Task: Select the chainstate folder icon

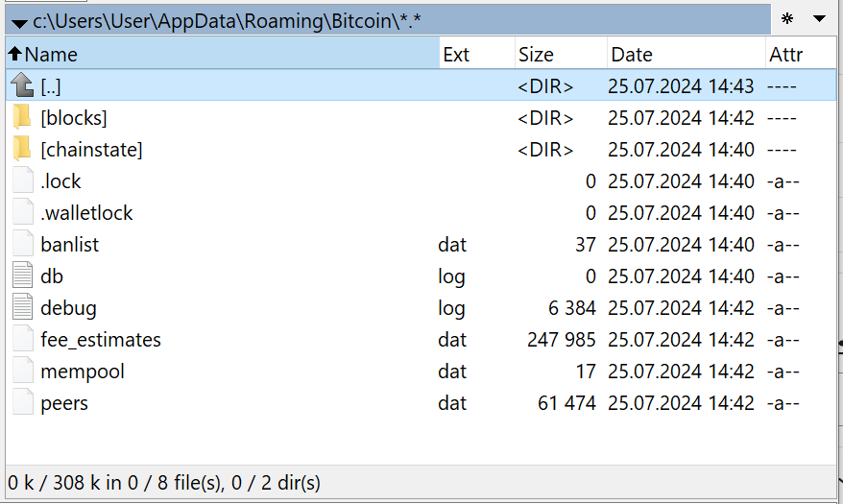Action: (22, 149)
